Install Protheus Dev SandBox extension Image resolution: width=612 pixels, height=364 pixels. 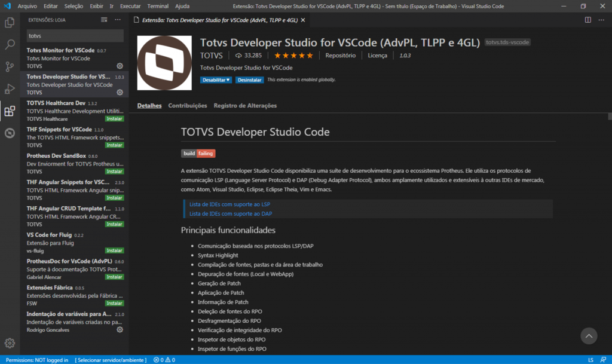pos(114,172)
